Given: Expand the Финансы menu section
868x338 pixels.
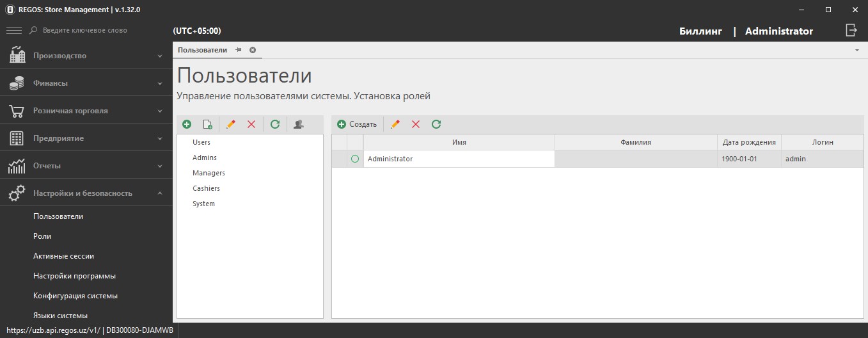Looking at the screenshot, I should tap(86, 83).
